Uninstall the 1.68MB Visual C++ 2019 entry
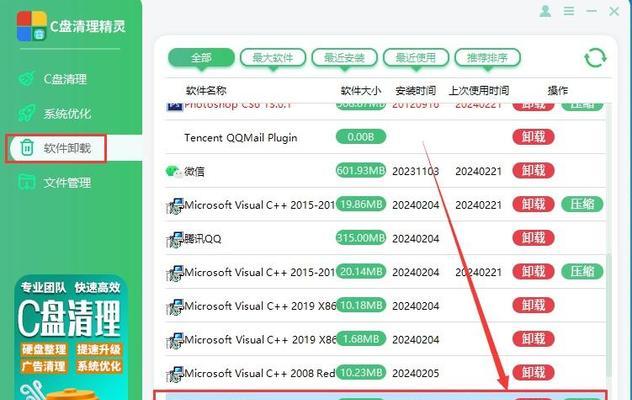 (x=533, y=339)
